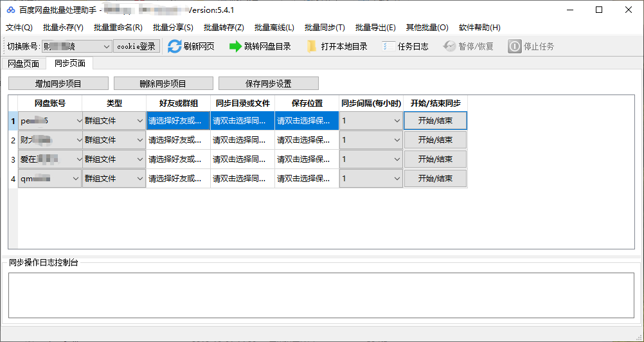Open row 1 同步间隔 dropdown
This screenshot has width=644, height=342.
tap(371, 121)
